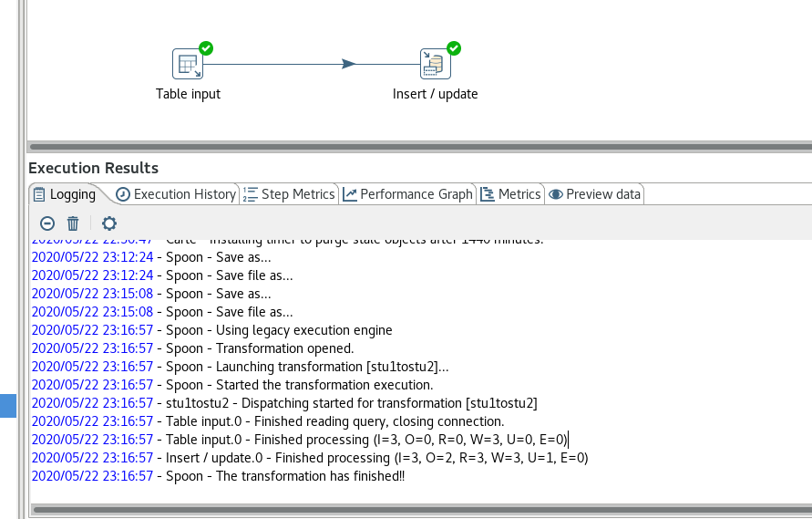812x519 pixels.
Task: Click log line 'Using legacy execution engine'
Action: click(211, 330)
